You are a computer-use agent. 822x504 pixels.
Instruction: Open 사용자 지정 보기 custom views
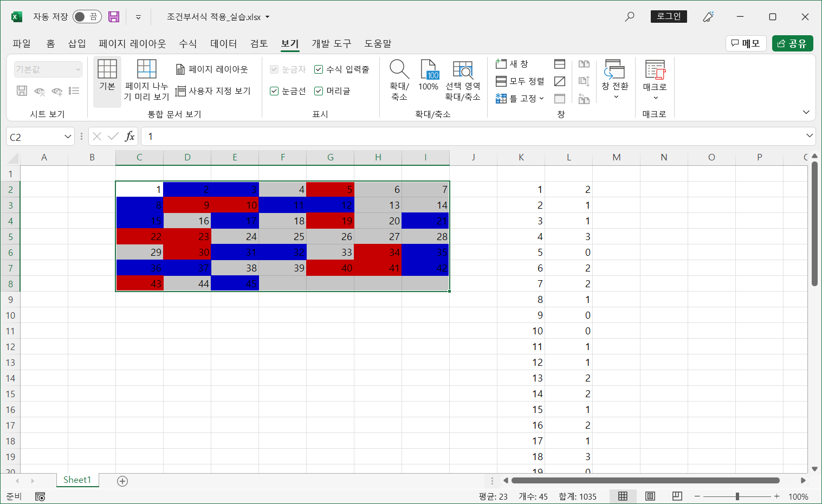213,91
